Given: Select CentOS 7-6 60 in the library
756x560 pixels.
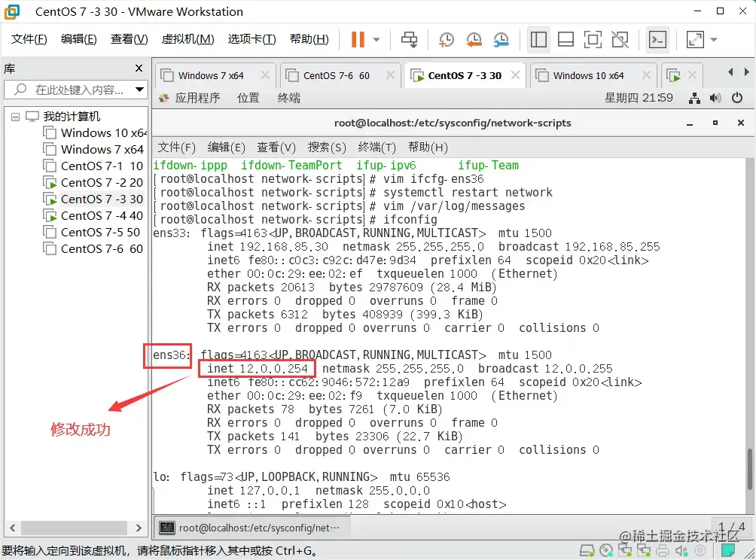Looking at the screenshot, I should pyautogui.click(x=94, y=248).
